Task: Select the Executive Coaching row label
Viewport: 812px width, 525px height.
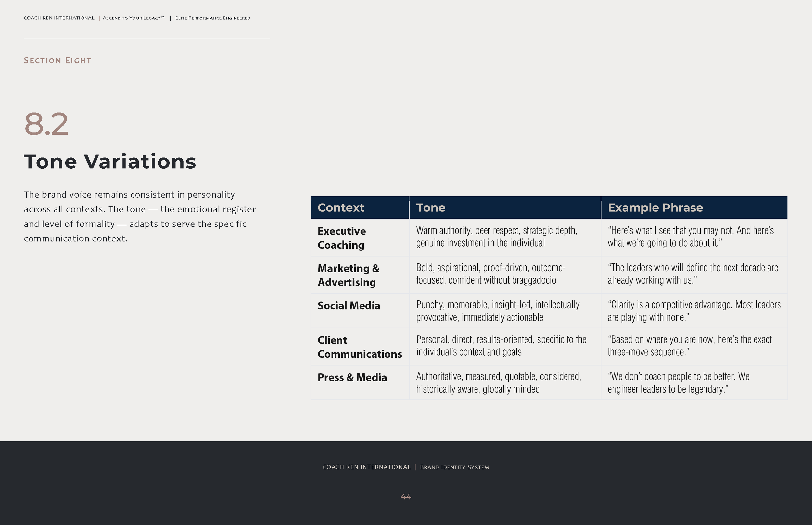Action: (341, 238)
